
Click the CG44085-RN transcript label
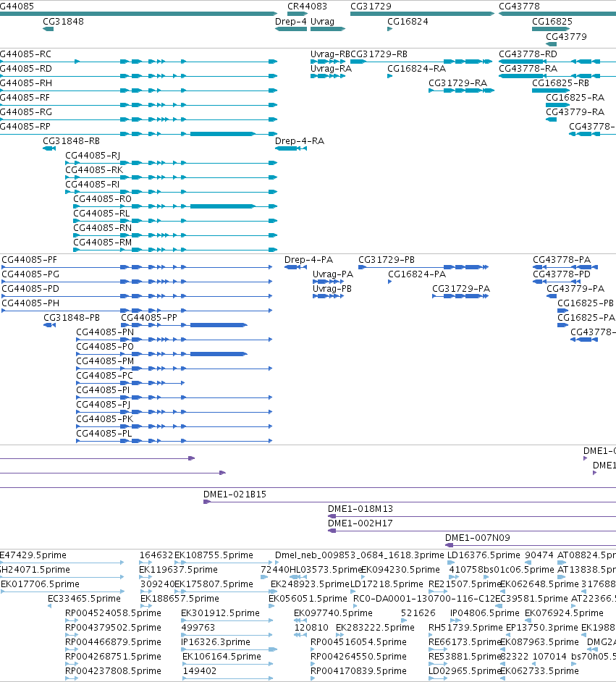coord(102,227)
